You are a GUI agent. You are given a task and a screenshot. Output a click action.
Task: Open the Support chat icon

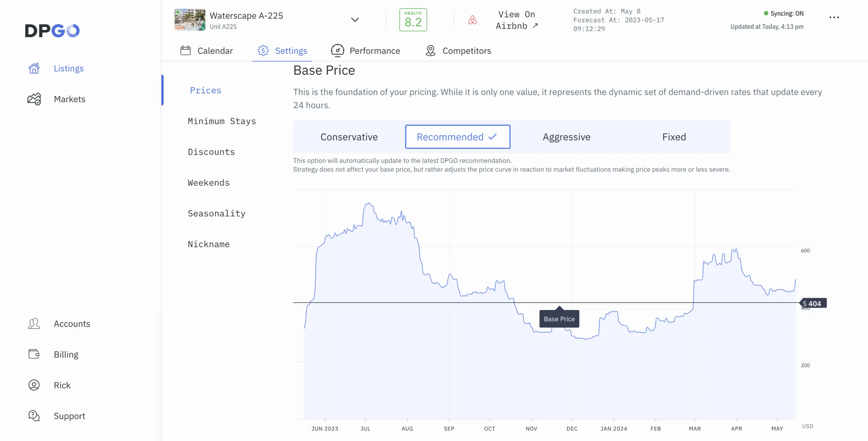[x=34, y=416]
